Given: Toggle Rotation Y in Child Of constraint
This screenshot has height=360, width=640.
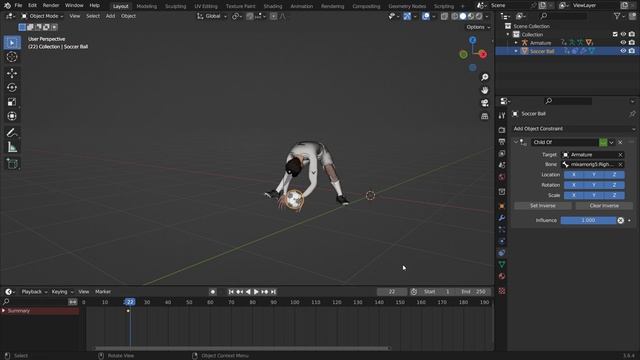Looking at the screenshot, I should click(x=594, y=185).
